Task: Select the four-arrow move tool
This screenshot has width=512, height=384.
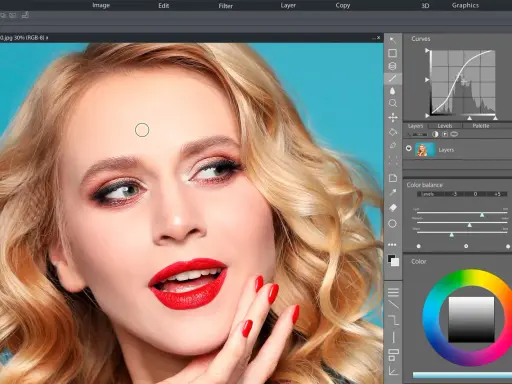Action: [x=393, y=118]
